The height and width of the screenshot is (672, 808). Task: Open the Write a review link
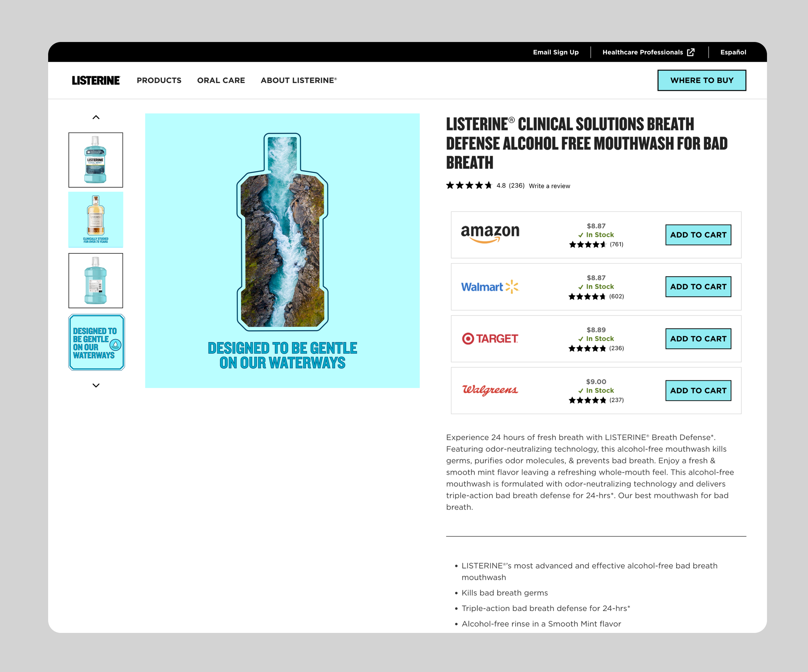[549, 186]
